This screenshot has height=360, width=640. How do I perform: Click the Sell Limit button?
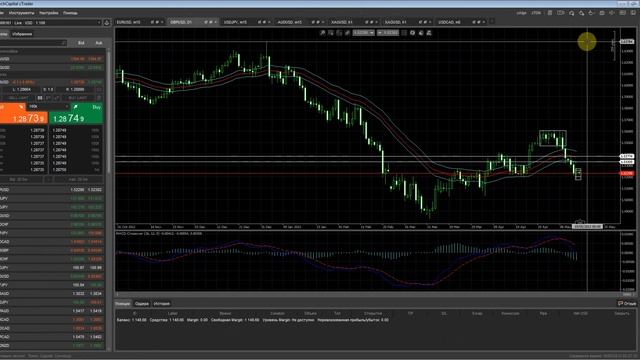coord(18,98)
